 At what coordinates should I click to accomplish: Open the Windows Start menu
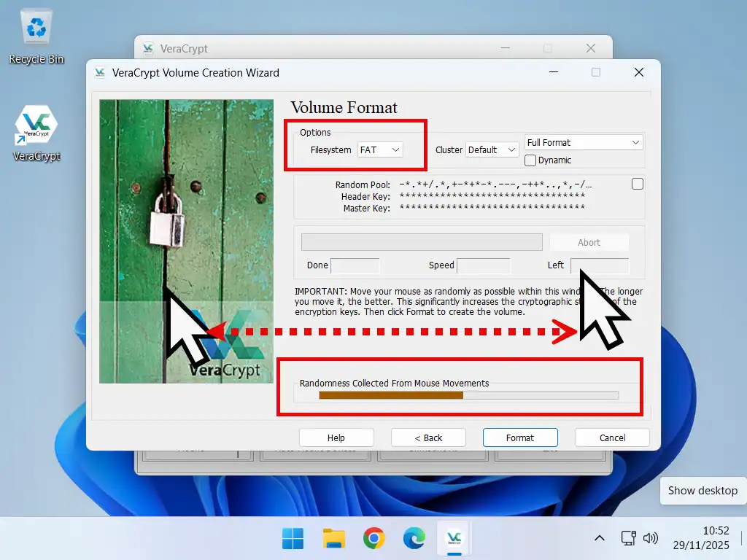293,538
